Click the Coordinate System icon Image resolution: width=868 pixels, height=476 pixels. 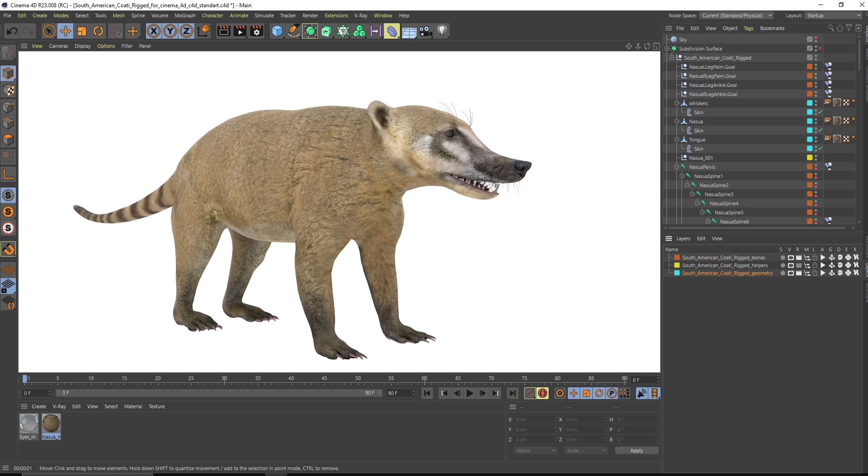coord(204,31)
